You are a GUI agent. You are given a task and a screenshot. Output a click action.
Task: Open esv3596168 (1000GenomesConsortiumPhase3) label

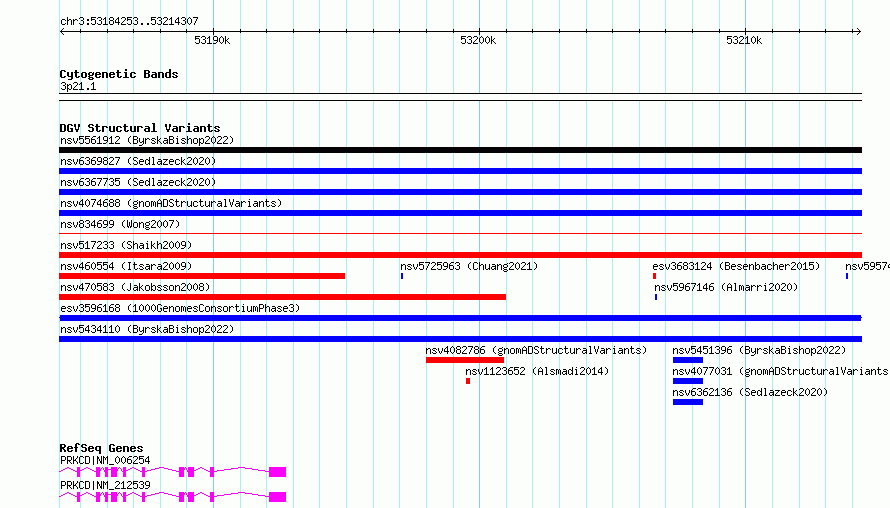[x=180, y=308]
